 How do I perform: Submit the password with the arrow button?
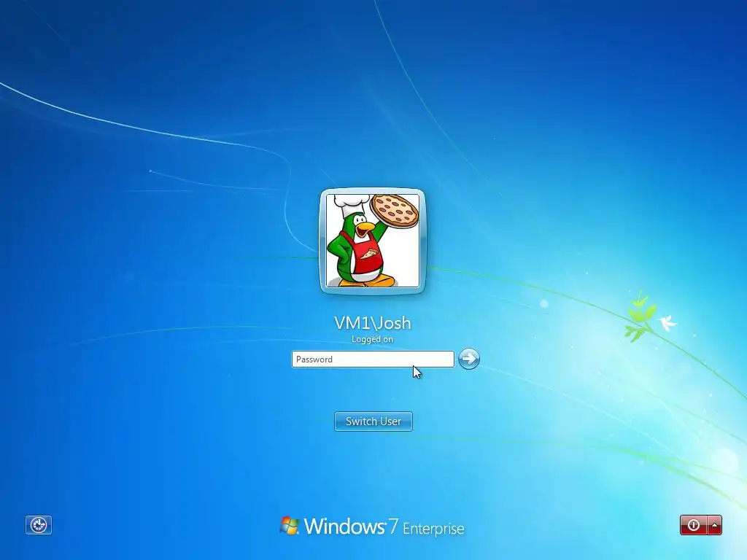click(x=469, y=359)
